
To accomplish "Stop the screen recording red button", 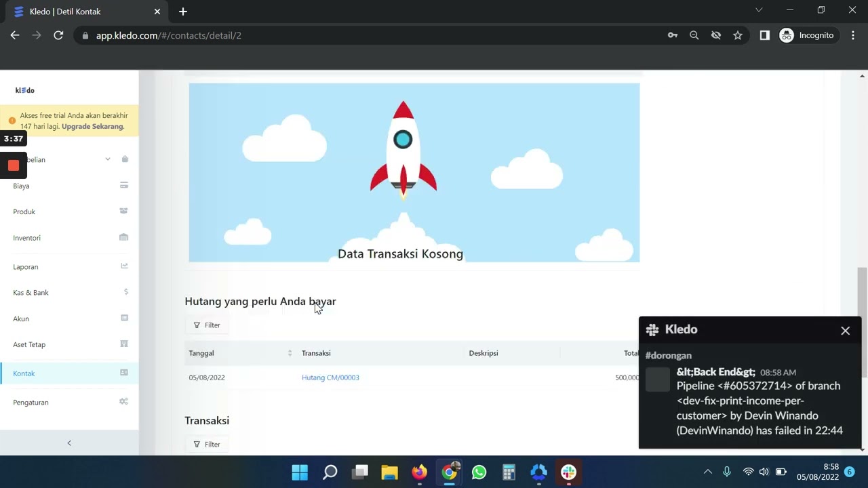I will [13, 165].
